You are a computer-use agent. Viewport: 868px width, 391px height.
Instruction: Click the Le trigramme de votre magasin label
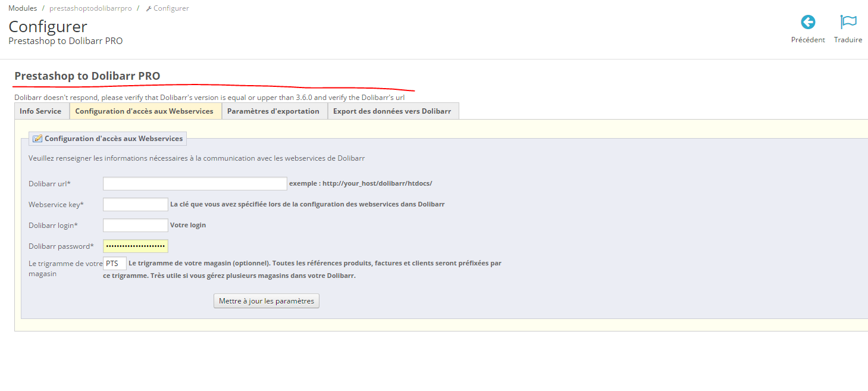click(x=65, y=268)
